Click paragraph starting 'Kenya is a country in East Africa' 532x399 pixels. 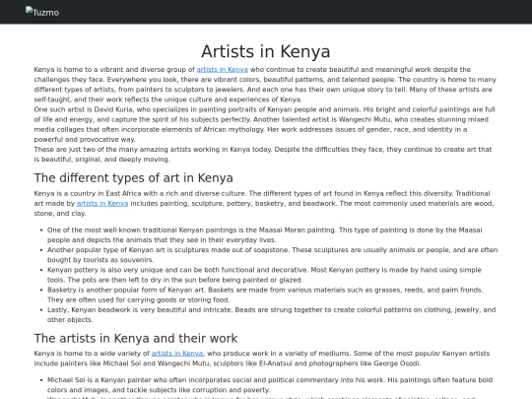point(264,204)
